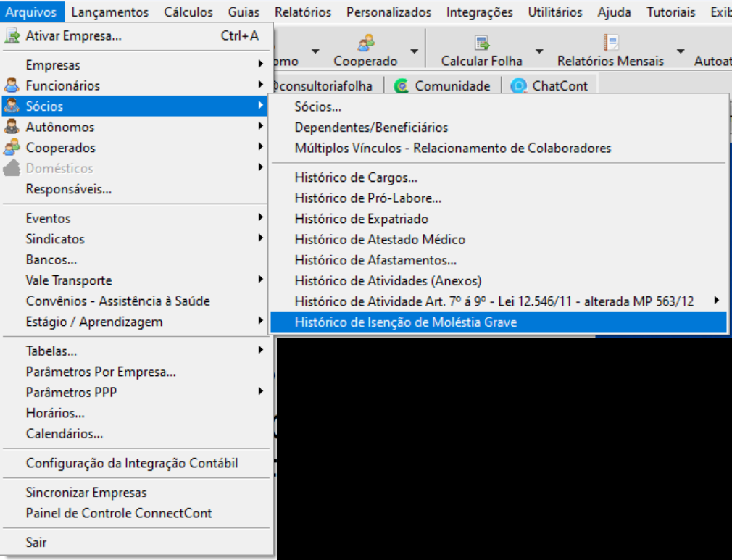Image resolution: width=732 pixels, height=560 pixels.
Task: Select Horários... menu entry
Action: point(136,413)
